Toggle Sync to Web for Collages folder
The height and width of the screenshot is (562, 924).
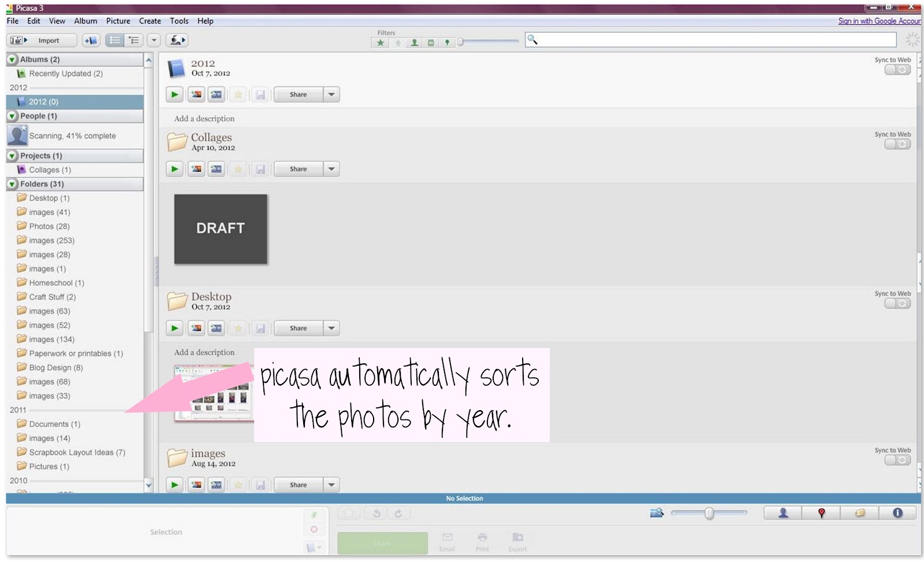pyautogui.click(x=897, y=144)
